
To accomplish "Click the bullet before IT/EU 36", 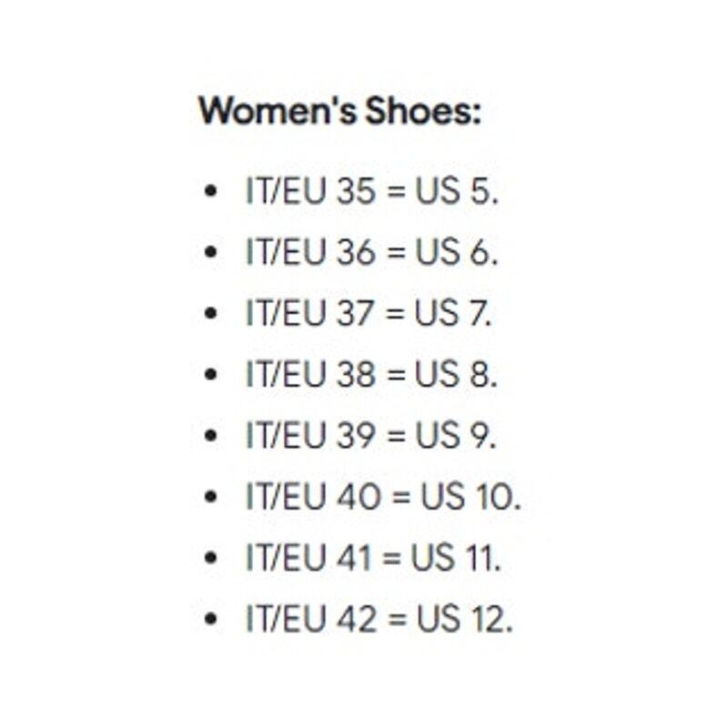I will (210, 252).
